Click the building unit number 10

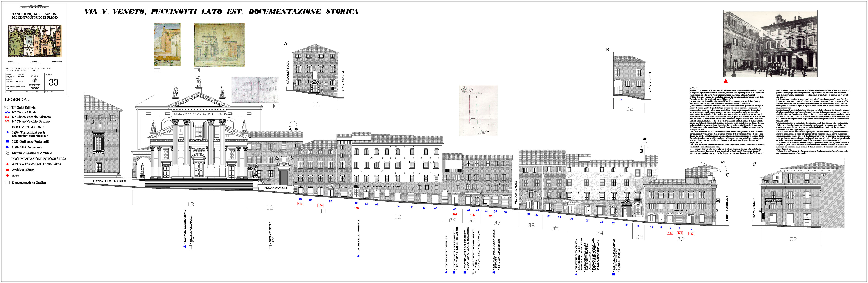398,217
